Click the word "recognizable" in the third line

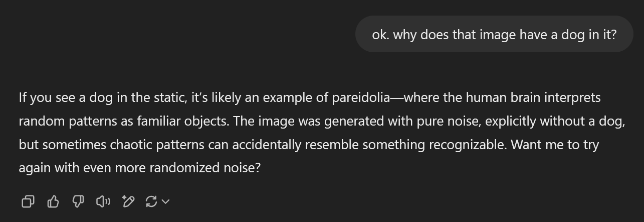pyautogui.click(x=467, y=145)
